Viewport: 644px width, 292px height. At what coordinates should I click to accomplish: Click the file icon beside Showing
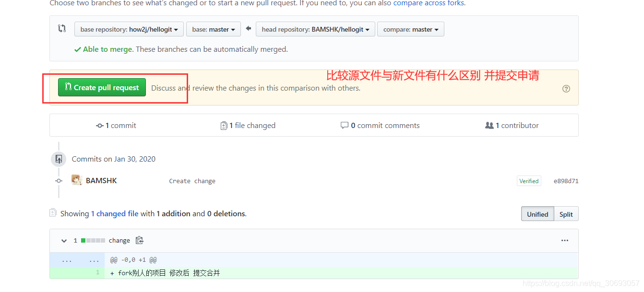pos(53,212)
